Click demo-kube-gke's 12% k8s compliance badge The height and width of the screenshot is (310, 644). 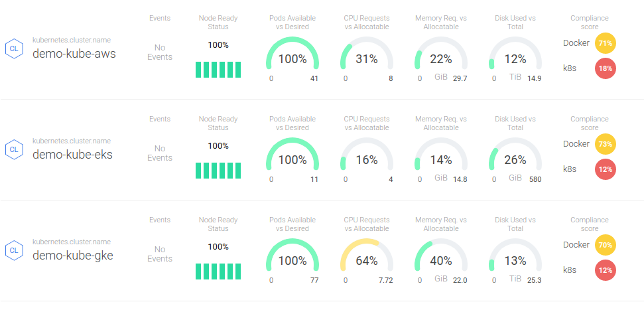click(605, 270)
